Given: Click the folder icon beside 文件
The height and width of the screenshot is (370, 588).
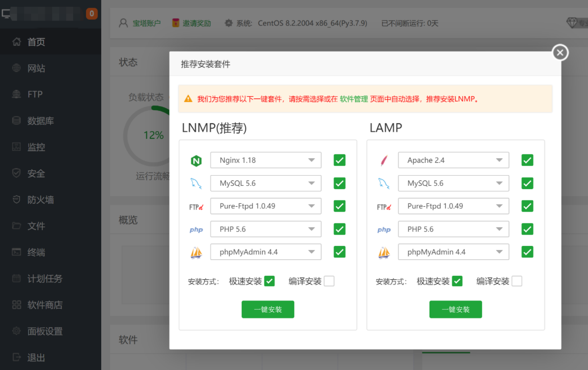Looking at the screenshot, I should [x=17, y=226].
